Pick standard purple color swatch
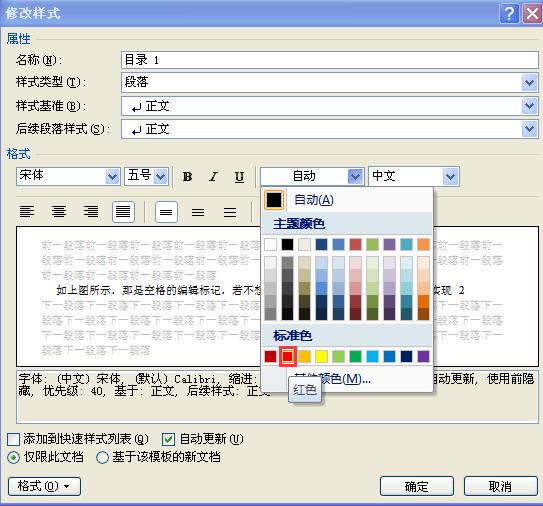 point(424,356)
